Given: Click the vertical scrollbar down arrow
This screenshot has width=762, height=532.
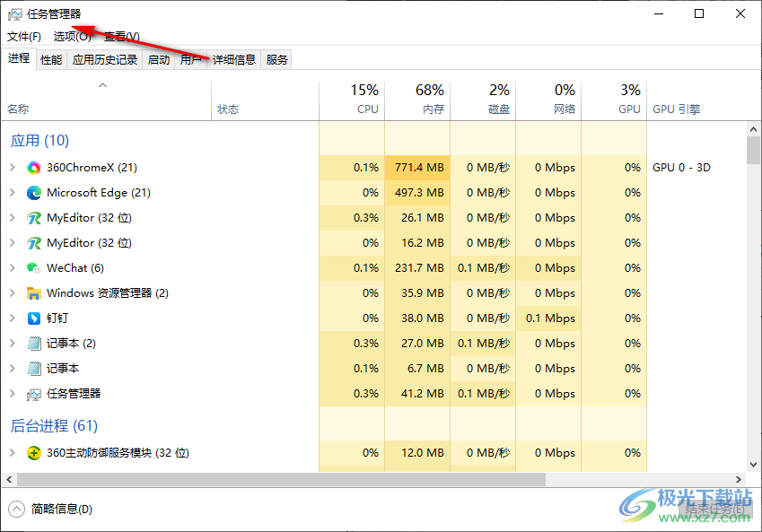Looking at the screenshot, I should (x=754, y=465).
